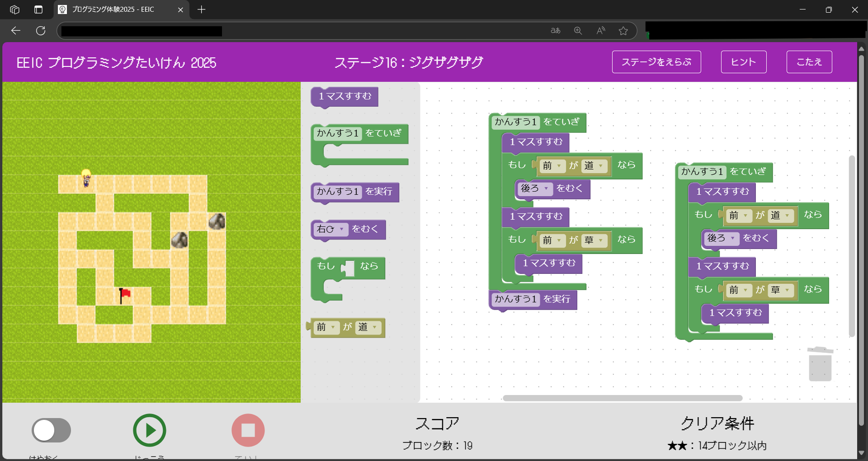The image size is (868, 461).
Task: Open the ヒント dialog
Action: coord(743,62)
